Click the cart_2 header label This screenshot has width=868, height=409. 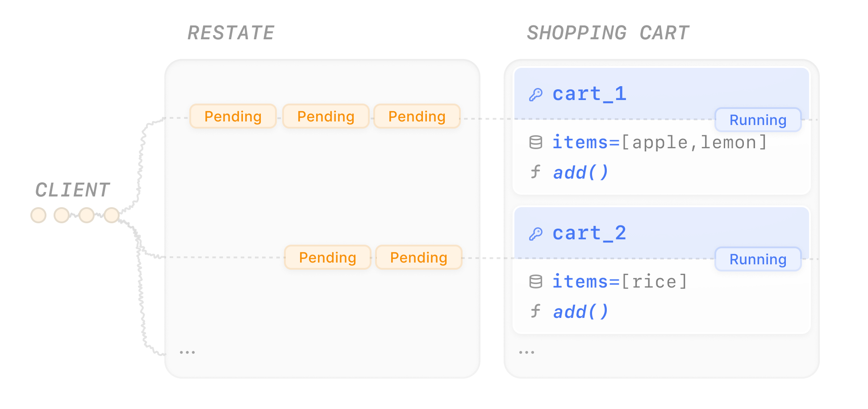coord(589,234)
